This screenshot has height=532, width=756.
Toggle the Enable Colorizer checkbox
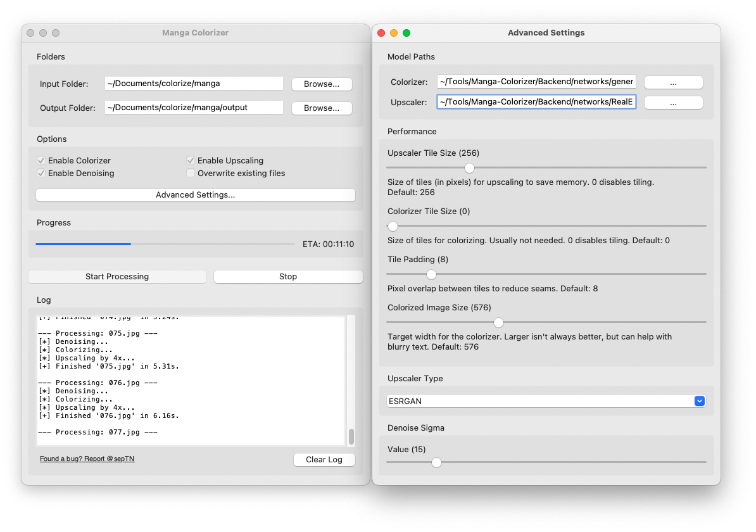[x=42, y=161]
